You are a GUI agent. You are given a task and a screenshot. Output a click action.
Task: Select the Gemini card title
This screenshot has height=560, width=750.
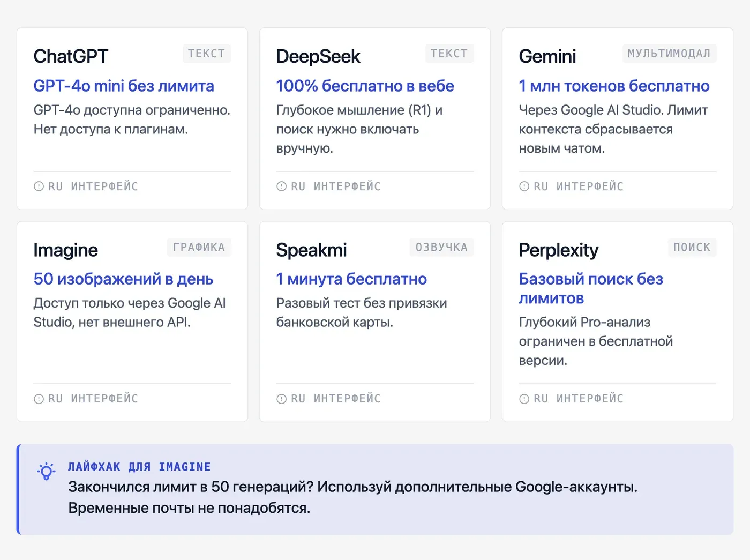tap(547, 56)
